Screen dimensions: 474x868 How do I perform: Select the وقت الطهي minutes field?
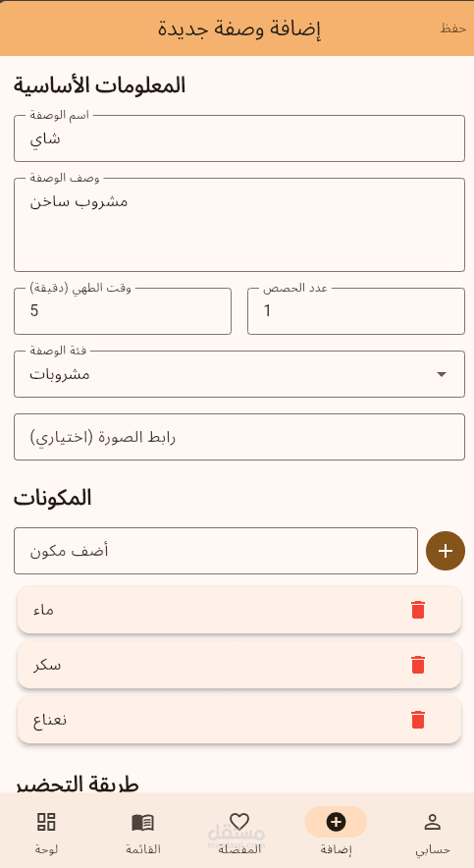tap(123, 311)
